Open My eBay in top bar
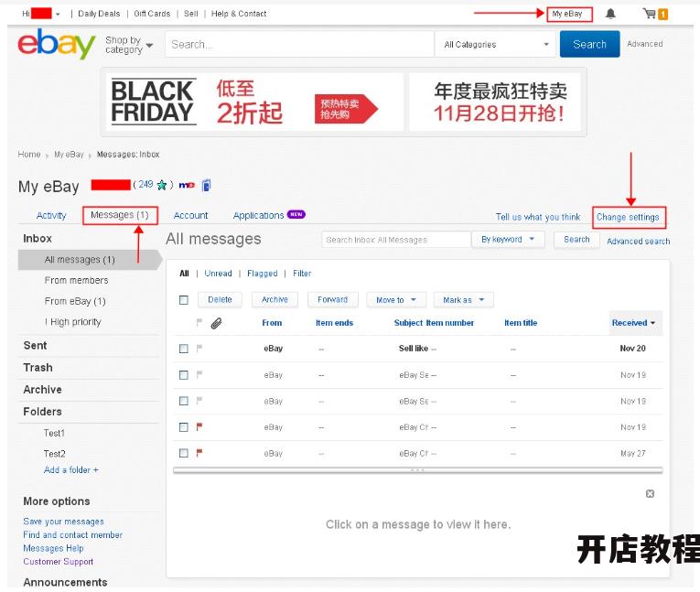700x592 pixels. [567, 14]
